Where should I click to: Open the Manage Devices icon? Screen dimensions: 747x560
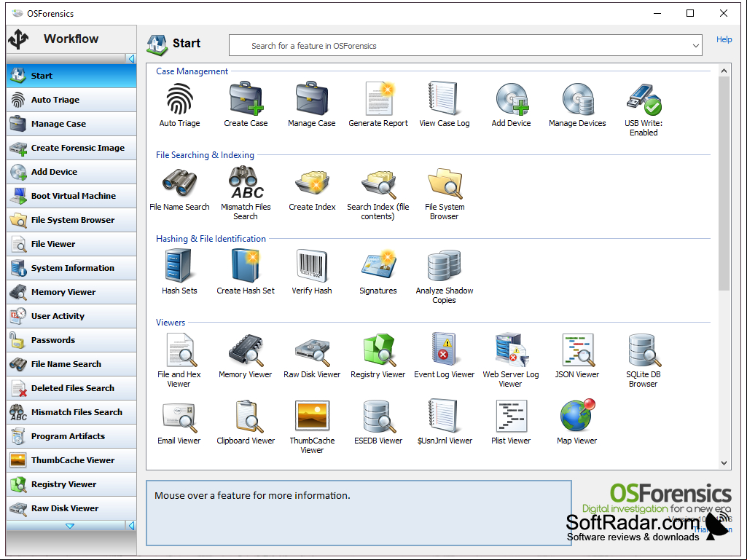coord(577,105)
